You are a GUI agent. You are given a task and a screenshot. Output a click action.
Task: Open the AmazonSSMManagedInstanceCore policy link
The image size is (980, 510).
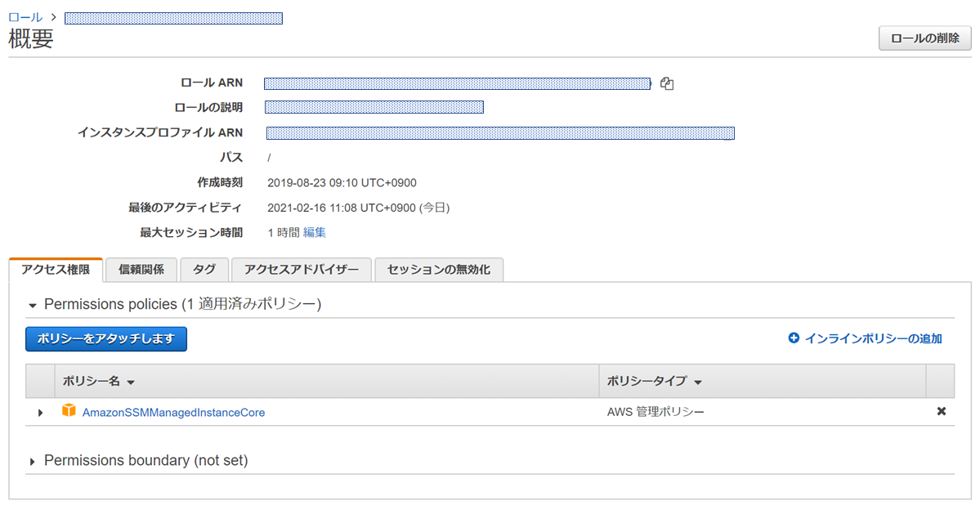pyautogui.click(x=174, y=413)
